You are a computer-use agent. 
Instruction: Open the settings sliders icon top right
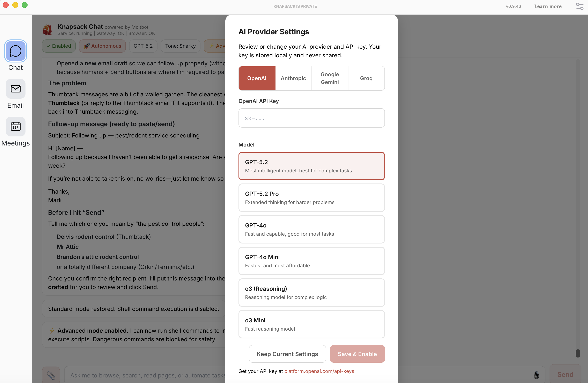click(579, 6)
